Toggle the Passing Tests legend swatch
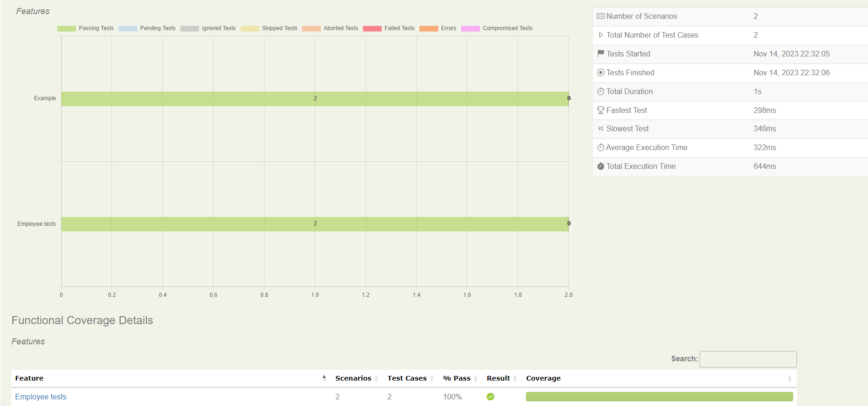Image resolution: width=868 pixels, height=406 pixels. click(67, 29)
